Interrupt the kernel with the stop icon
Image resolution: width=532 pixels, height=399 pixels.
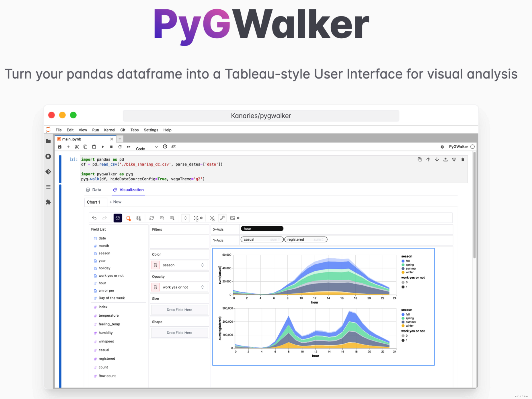click(111, 147)
